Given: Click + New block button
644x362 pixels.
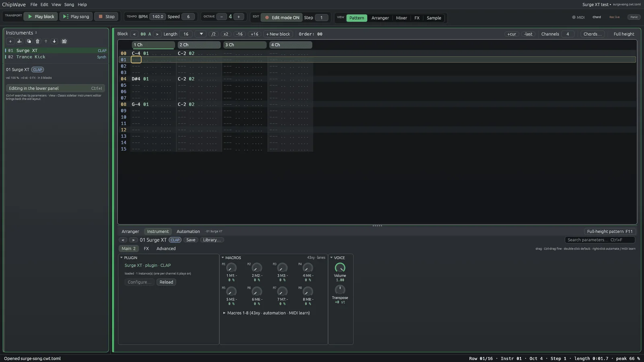Looking at the screenshot, I should (278, 34).
